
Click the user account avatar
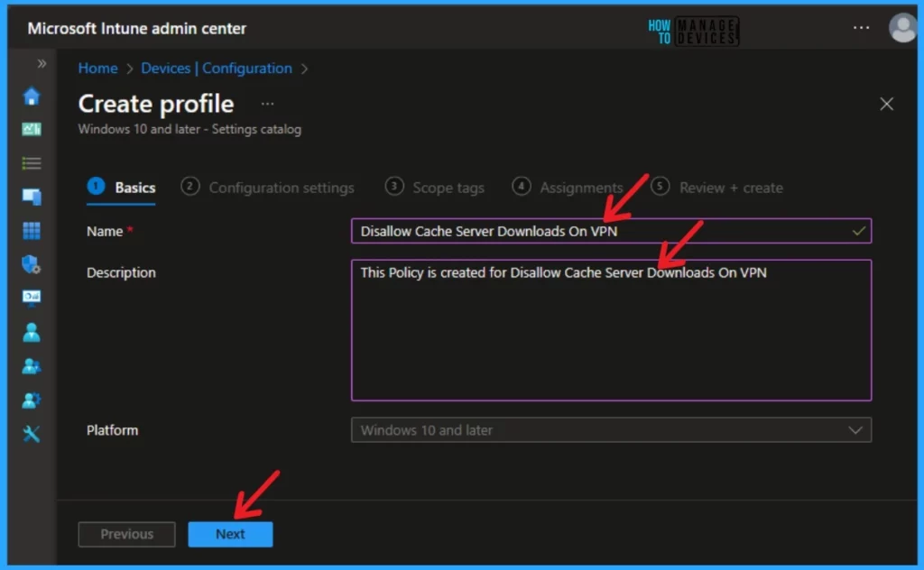[902, 28]
